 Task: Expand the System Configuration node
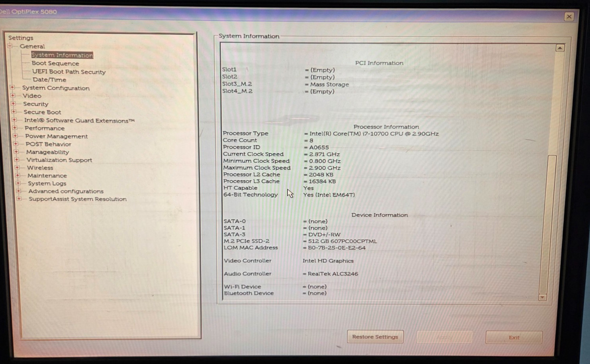click(12, 87)
